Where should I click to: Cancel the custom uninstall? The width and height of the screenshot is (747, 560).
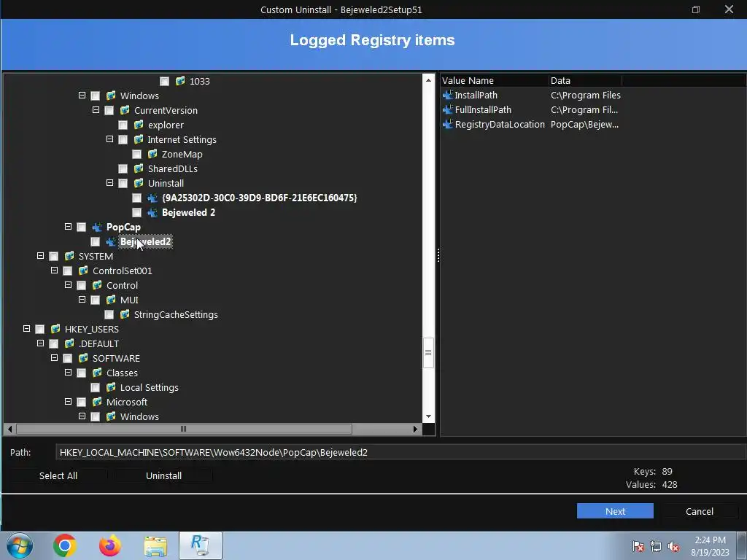(699, 511)
